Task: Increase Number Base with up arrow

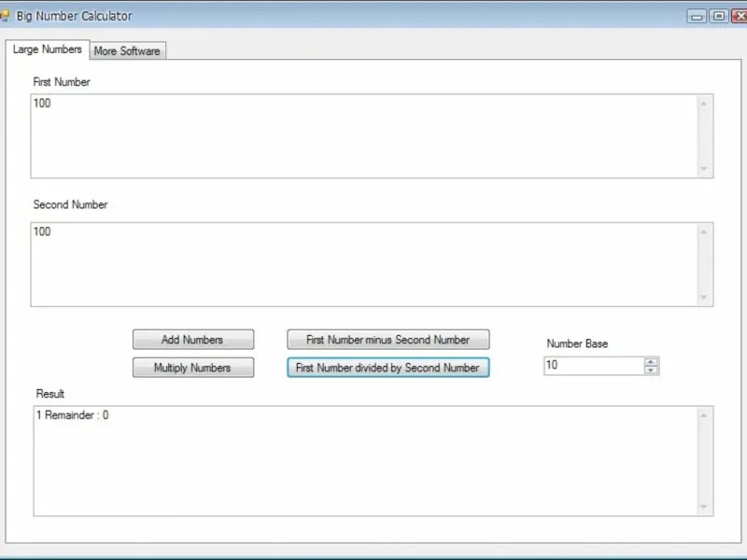Action: tap(651, 362)
